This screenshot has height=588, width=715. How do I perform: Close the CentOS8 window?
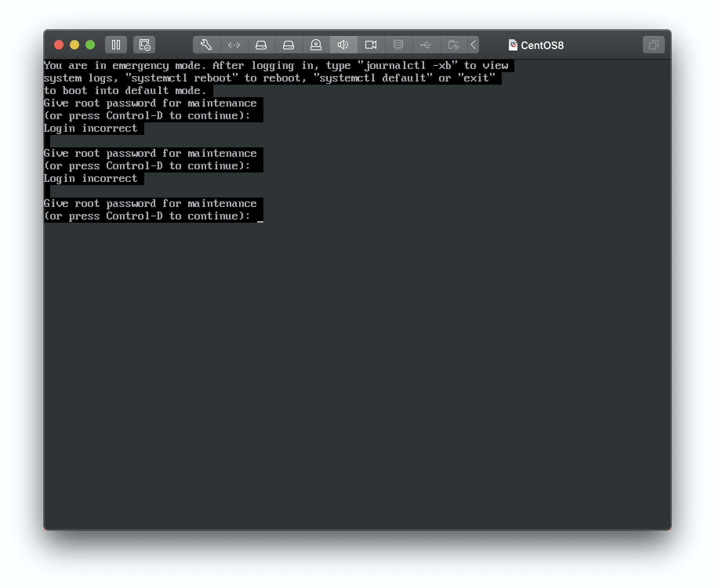[x=59, y=45]
